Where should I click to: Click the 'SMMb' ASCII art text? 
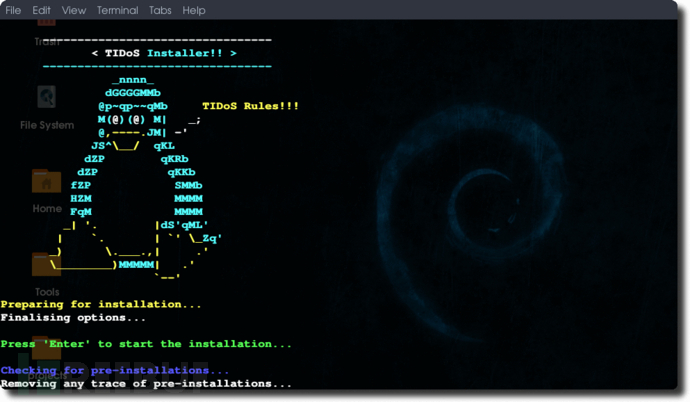tap(188, 185)
